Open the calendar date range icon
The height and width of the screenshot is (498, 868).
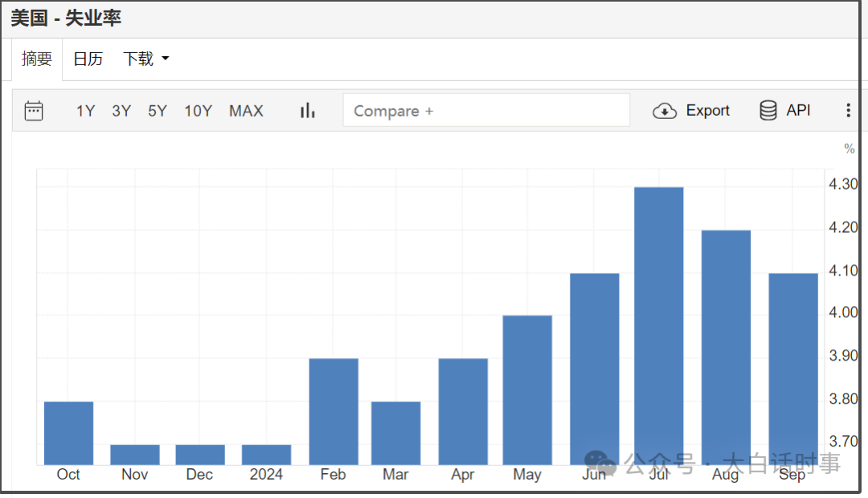point(34,111)
